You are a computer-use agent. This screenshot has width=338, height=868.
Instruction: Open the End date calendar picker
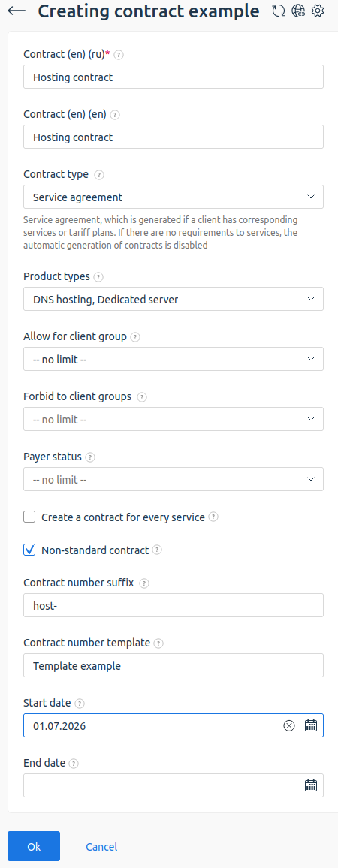coord(311,785)
